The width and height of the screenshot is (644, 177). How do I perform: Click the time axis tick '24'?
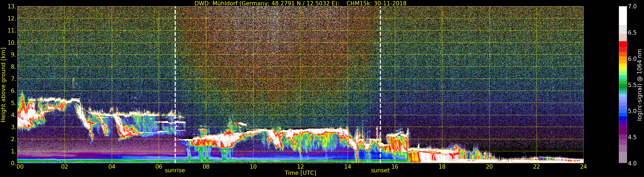583,166
